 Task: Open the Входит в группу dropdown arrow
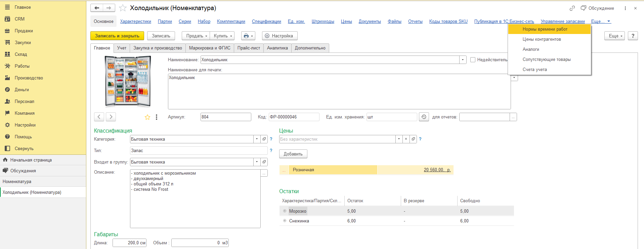[257, 162]
